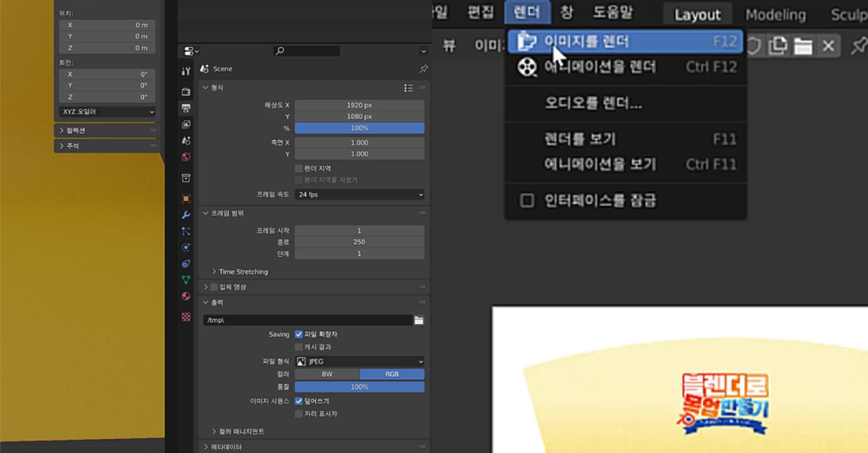
Task: Open image file via folder icon in header
Action: pos(802,45)
